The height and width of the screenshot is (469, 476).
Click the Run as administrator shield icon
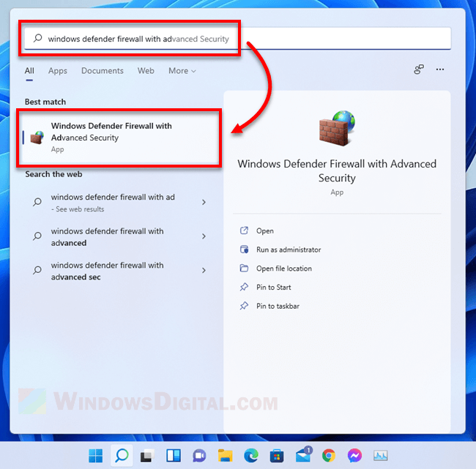pos(244,249)
